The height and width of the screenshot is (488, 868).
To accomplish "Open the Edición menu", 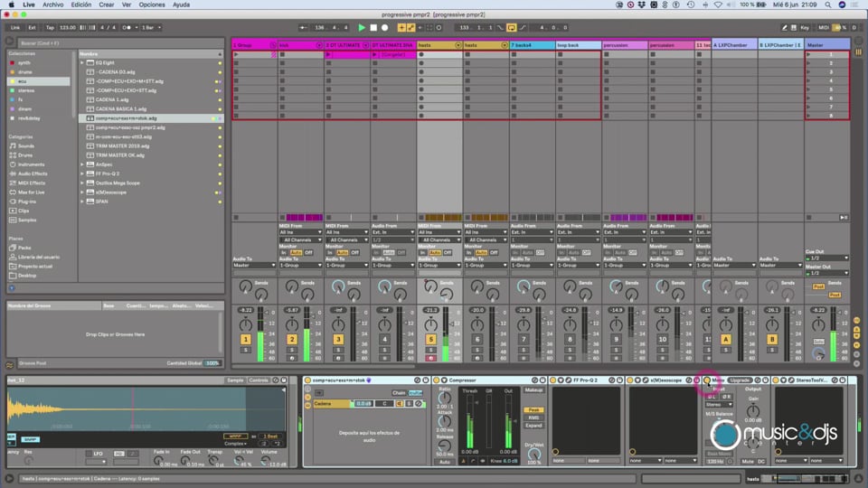I will pyautogui.click(x=80, y=5).
